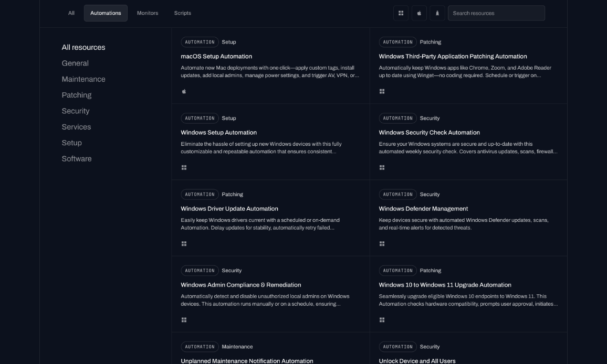Screen dimensions: 607x364
Task: Click Windows icon on Third-Party Application Patching card
Action: [382, 91]
